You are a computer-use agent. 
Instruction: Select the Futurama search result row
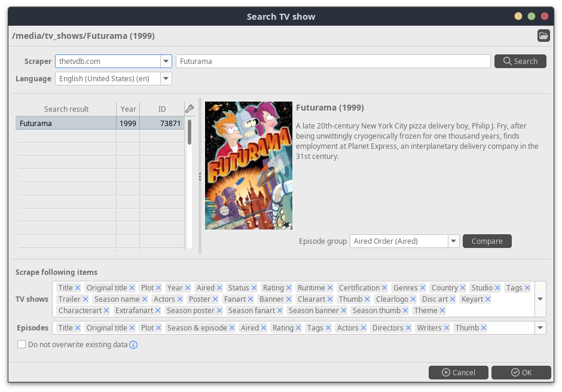[x=66, y=124]
